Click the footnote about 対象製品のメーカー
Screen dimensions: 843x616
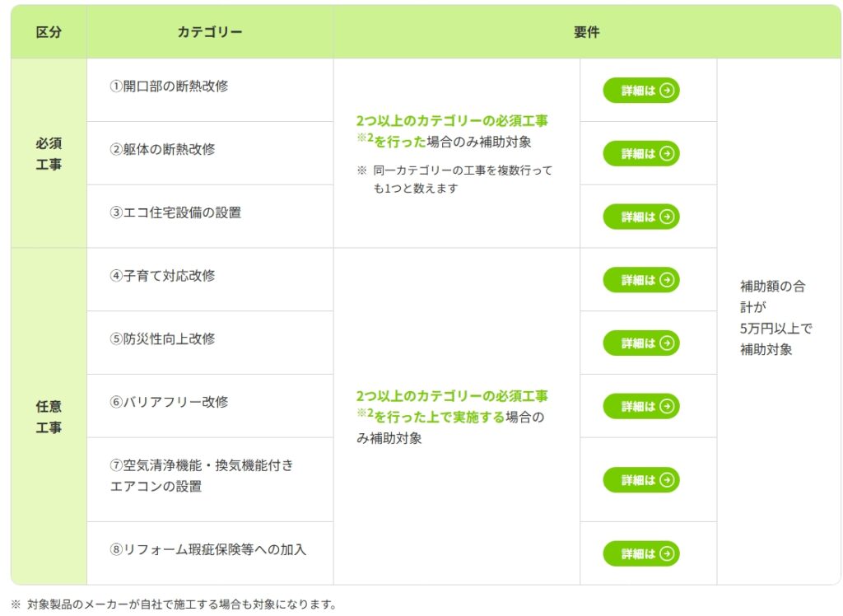tap(175, 604)
